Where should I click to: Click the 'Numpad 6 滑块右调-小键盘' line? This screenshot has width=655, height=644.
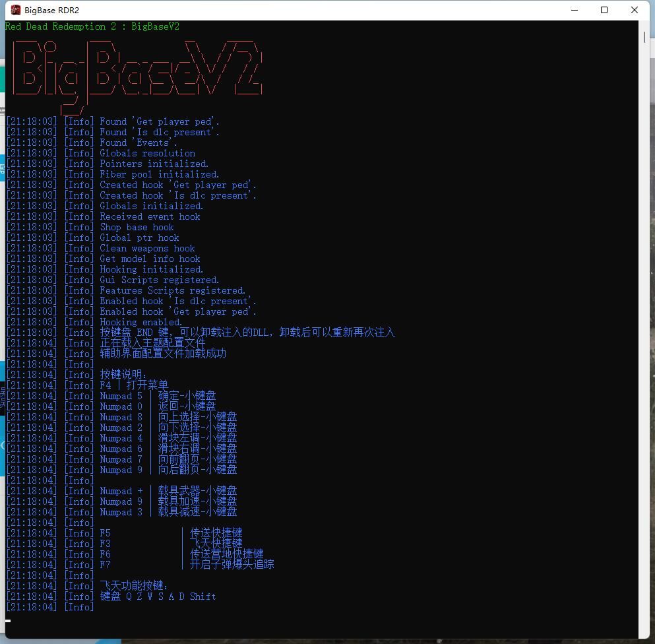pos(121,449)
